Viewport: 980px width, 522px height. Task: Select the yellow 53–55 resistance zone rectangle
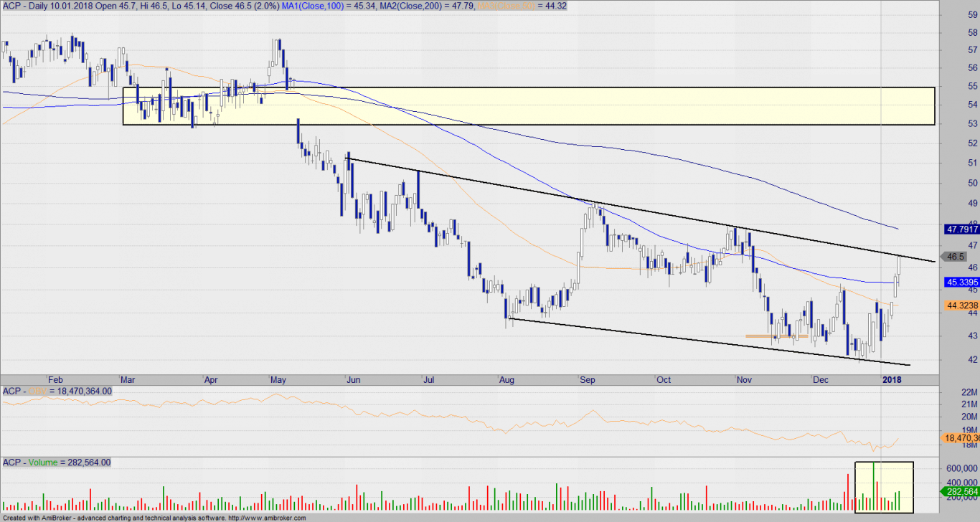(529, 106)
